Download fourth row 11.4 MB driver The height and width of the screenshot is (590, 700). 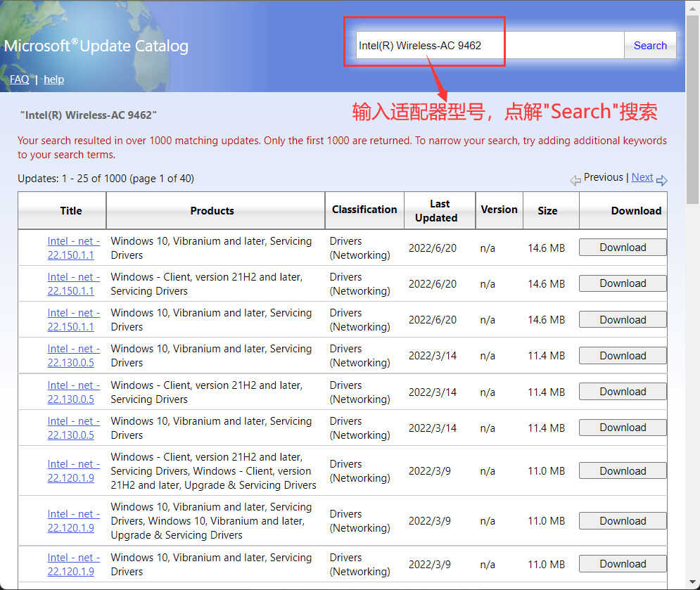pos(623,356)
